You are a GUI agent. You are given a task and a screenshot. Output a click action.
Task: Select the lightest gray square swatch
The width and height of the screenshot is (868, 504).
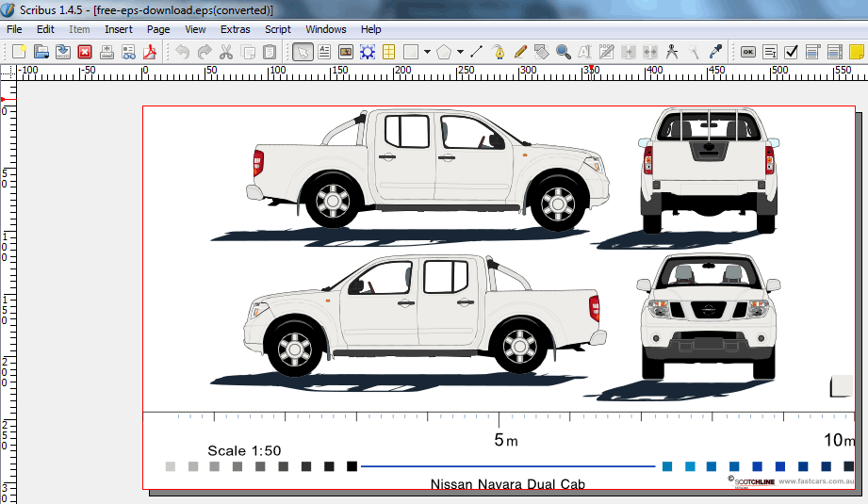click(170, 466)
